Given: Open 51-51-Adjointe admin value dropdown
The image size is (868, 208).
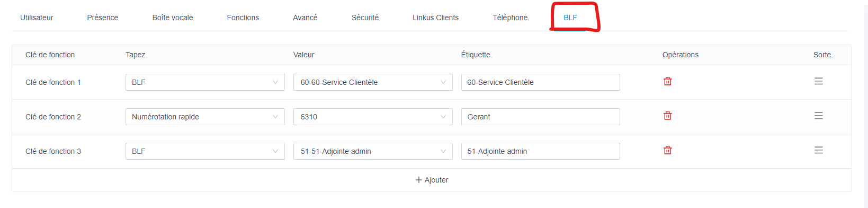Looking at the screenshot, I should tap(373, 151).
